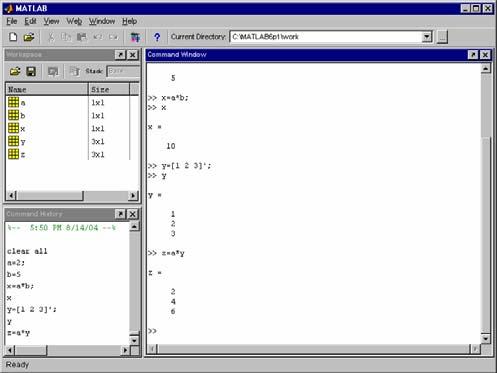The width and height of the screenshot is (497, 373).
Task: Click Command History horizontal scrollbar thumb
Action: click(31, 350)
